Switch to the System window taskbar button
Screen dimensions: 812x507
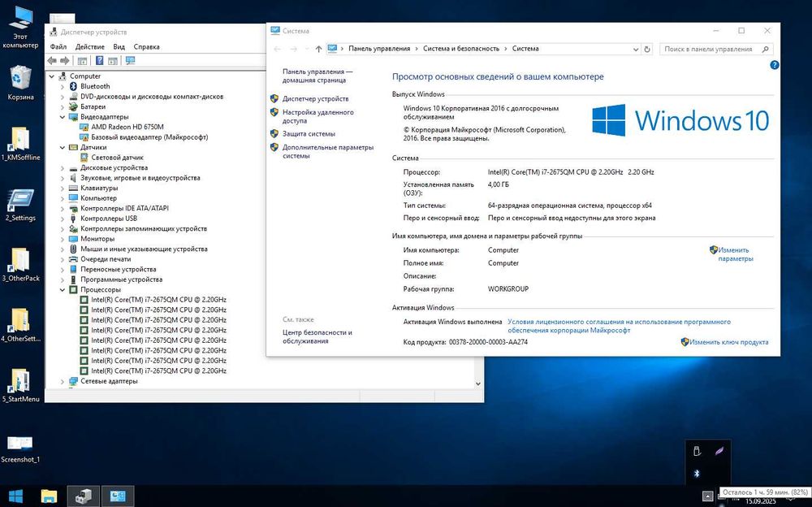coord(118,496)
